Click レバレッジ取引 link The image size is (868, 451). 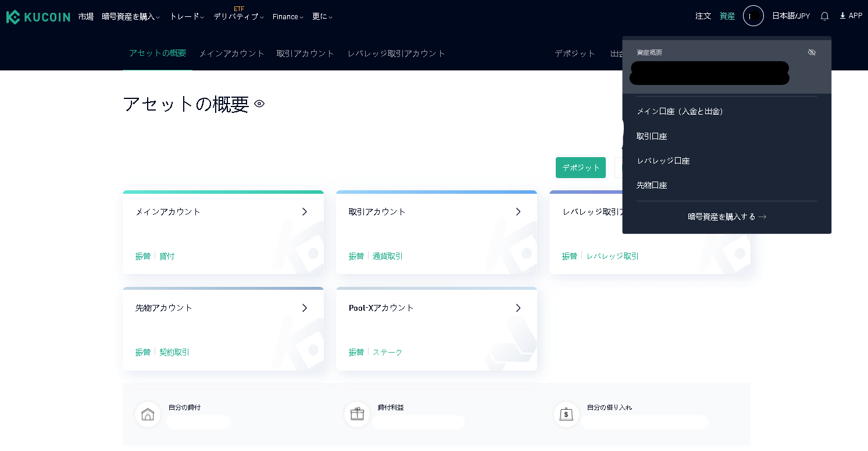click(x=612, y=256)
